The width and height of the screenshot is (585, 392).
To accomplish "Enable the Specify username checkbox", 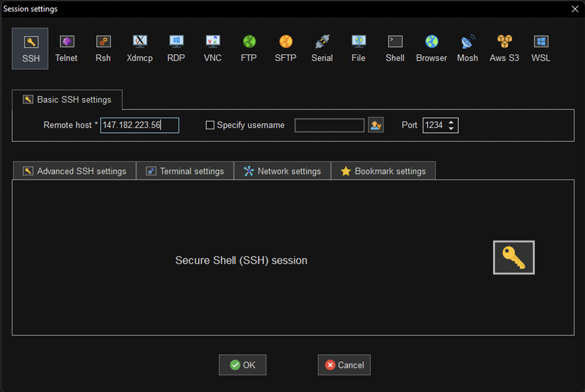I will [210, 125].
